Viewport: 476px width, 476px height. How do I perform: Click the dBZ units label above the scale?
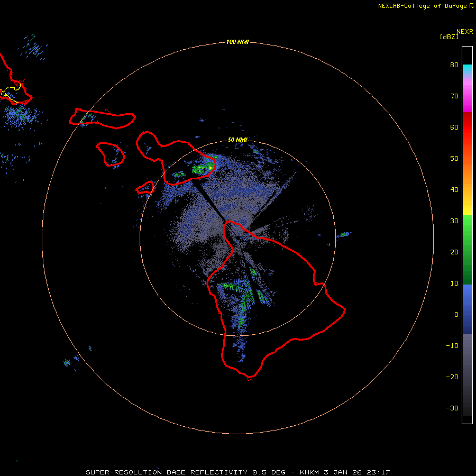pyautogui.click(x=449, y=36)
